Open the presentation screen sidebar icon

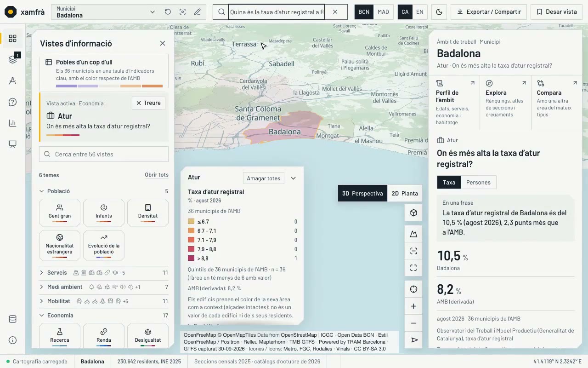(x=12, y=144)
